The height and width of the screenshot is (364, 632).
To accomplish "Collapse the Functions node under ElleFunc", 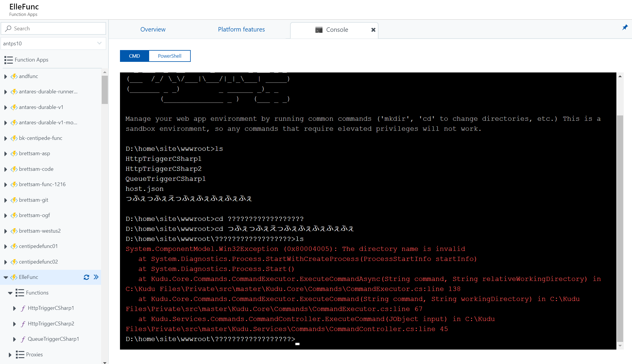I will click(10, 292).
